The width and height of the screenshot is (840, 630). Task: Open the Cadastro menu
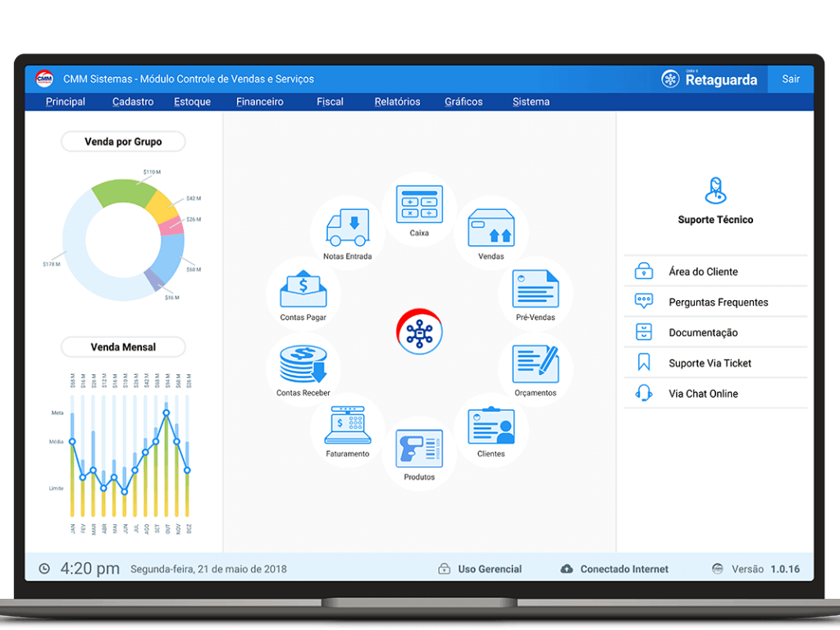133,102
